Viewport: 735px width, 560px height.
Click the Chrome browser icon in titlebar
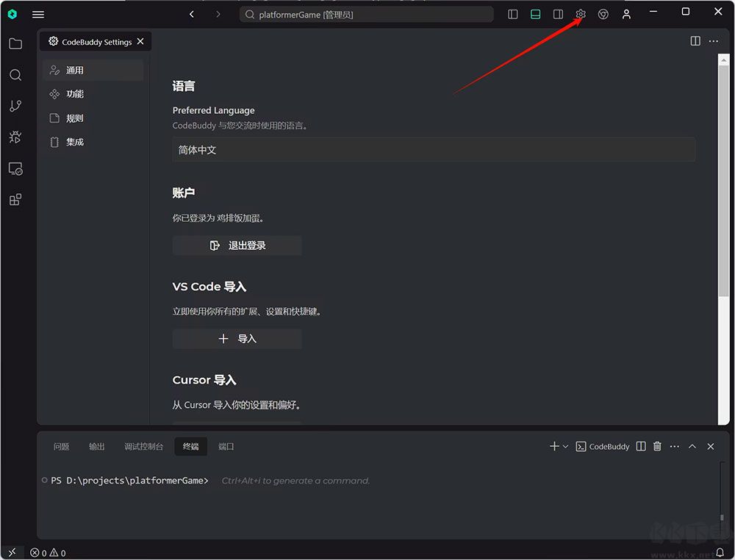click(x=603, y=14)
